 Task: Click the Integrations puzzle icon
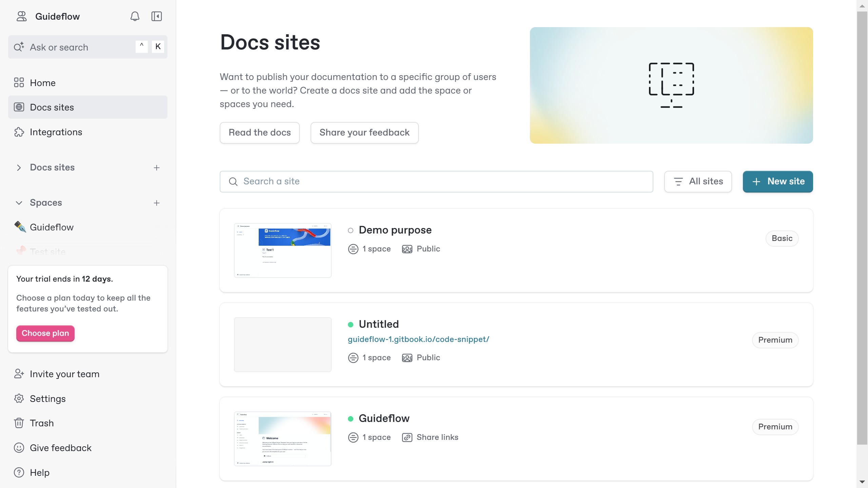pos(19,132)
